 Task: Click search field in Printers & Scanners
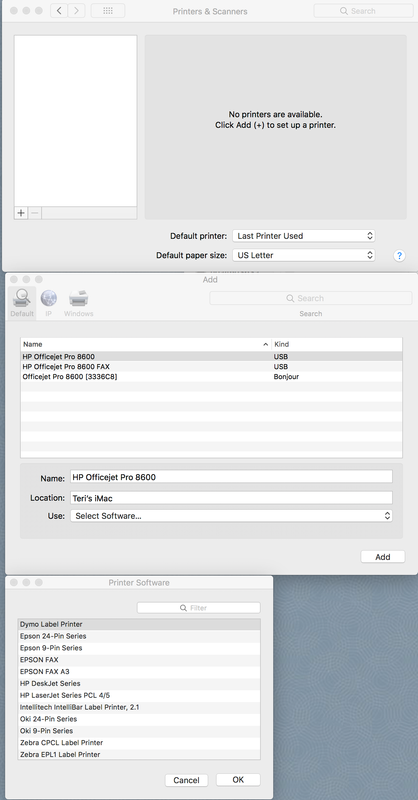(363, 11)
